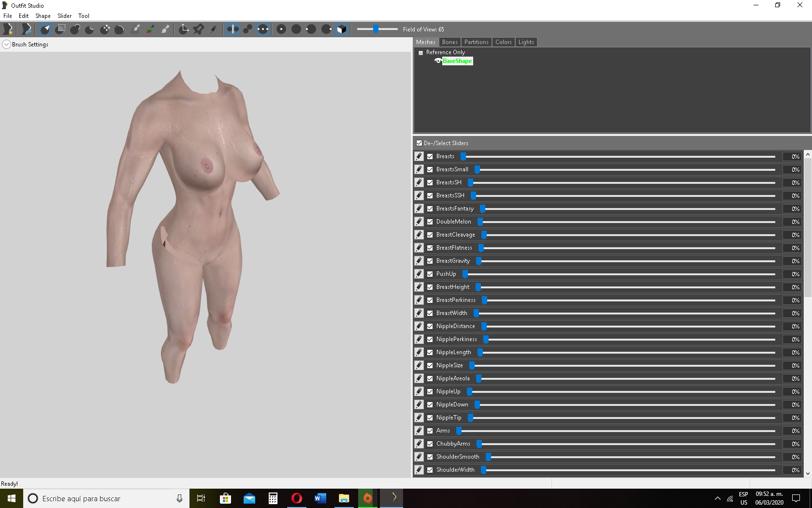Switch to the Partitions tab
Image resolution: width=812 pixels, height=508 pixels.
click(x=476, y=42)
